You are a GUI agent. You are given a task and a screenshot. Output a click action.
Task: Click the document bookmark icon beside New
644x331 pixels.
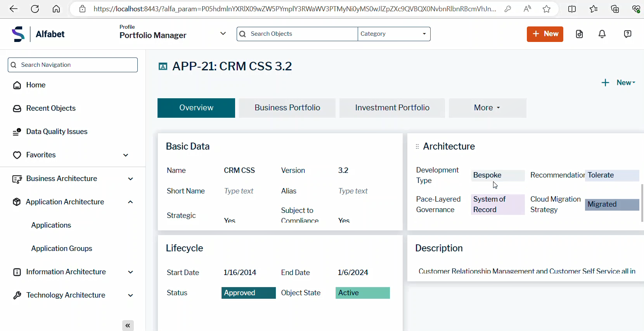[x=579, y=34]
